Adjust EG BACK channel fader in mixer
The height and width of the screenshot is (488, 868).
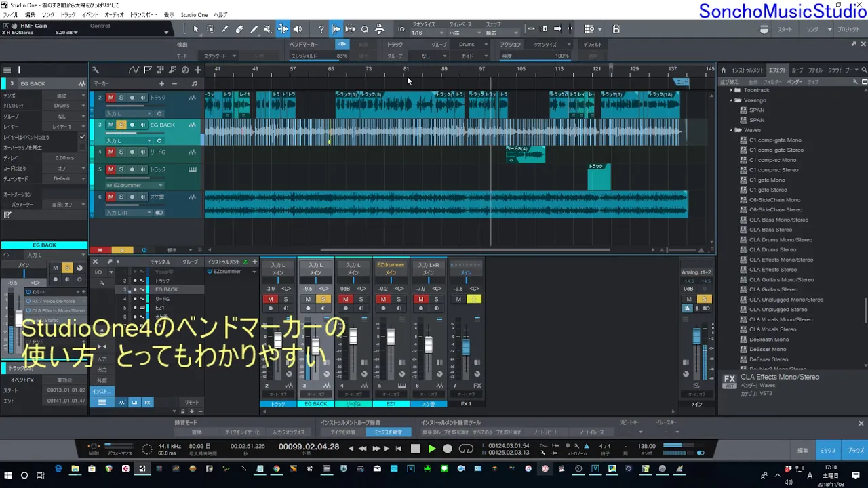[315, 347]
